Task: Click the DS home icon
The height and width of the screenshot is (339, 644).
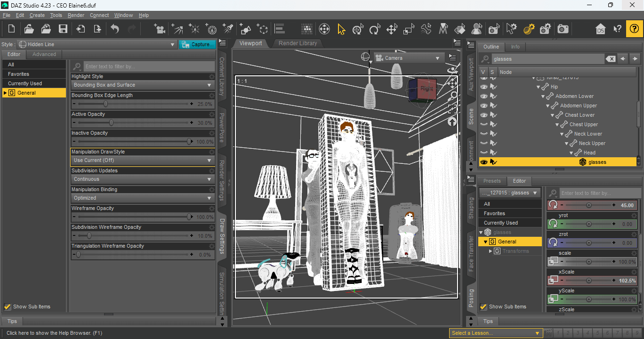Action: [600, 29]
